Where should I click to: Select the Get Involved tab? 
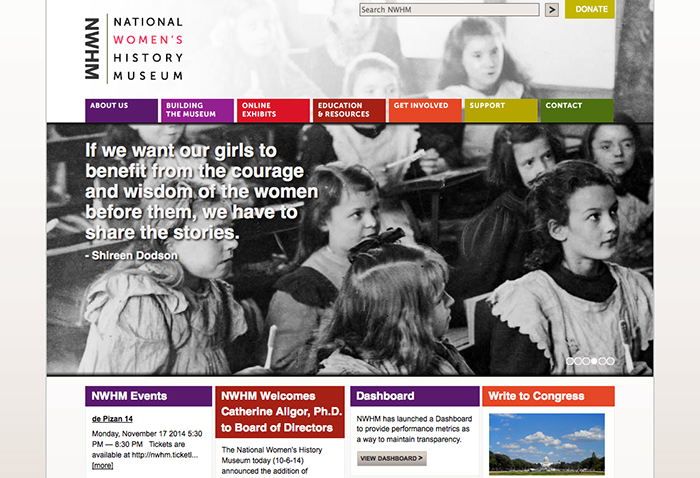click(x=424, y=110)
